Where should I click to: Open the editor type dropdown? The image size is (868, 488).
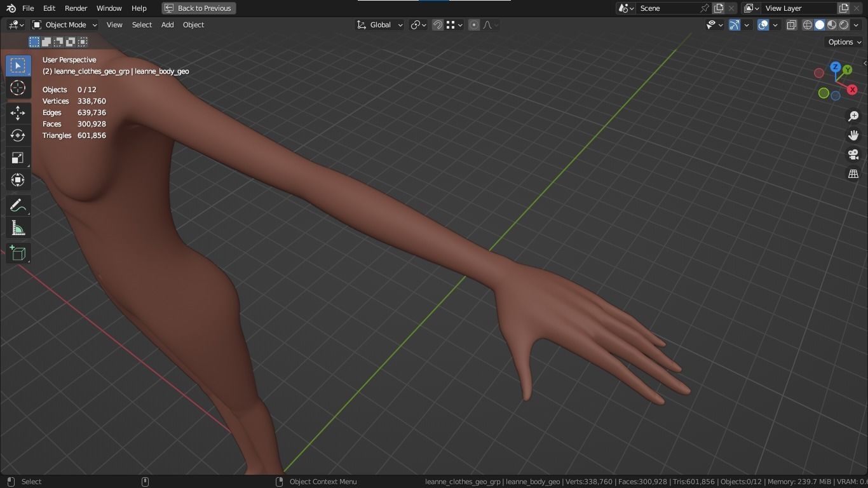pyautogui.click(x=16, y=25)
